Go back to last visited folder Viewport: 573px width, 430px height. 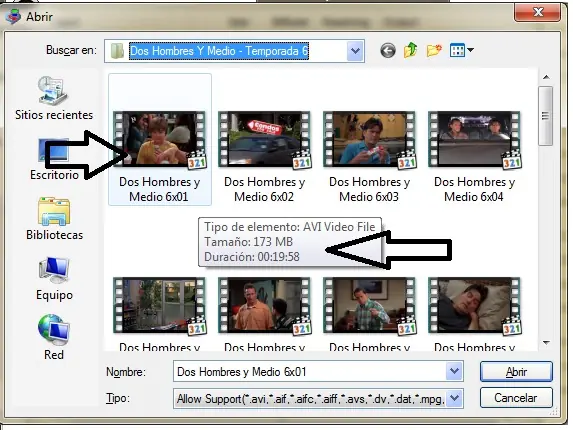(x=388, y=50)
